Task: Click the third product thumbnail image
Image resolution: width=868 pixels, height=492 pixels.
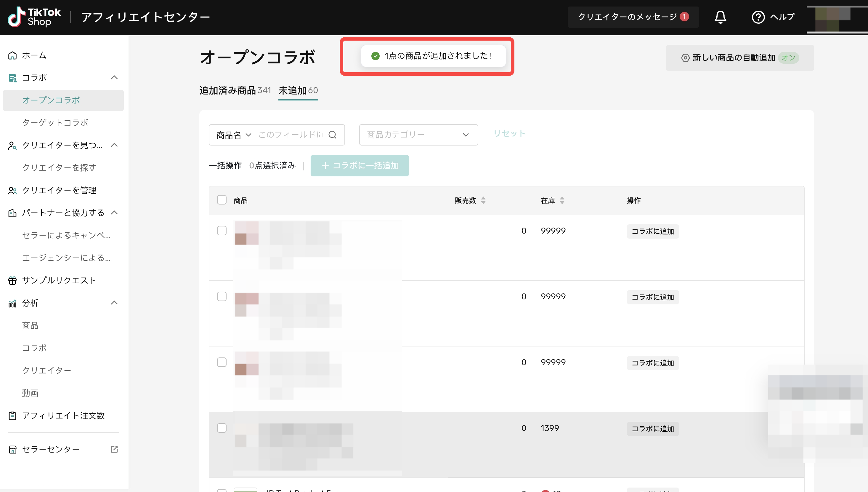Action: 246,363
